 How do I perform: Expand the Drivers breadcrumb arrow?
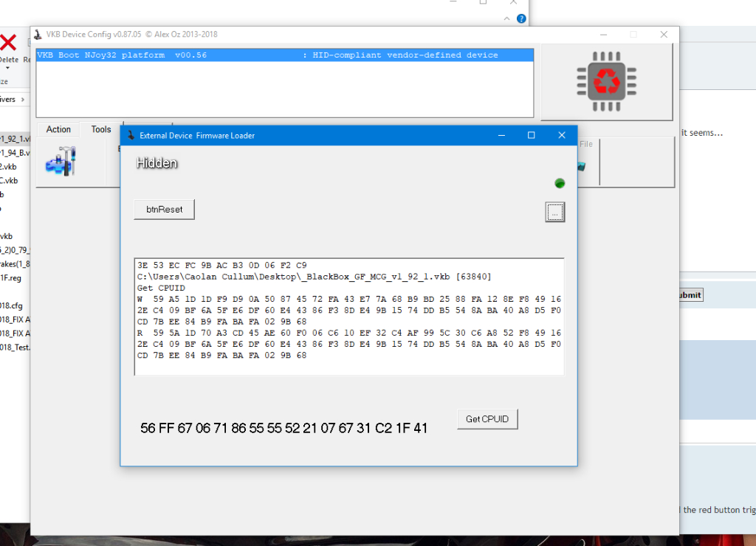click(x=23, y=100)
